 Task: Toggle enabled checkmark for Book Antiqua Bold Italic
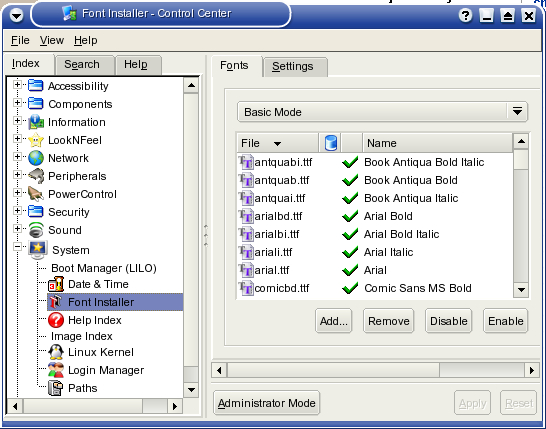pyautogui.click(x=350, y=162)
